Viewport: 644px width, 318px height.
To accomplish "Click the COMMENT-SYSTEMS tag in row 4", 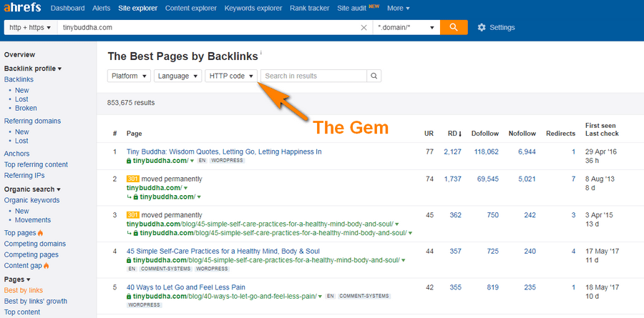I will tap(166, 269).
